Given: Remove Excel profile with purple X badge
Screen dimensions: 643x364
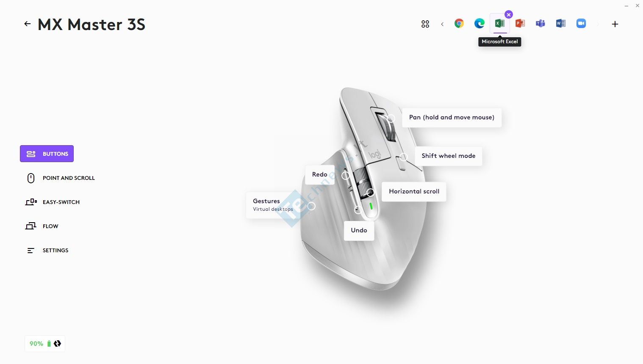Looking at the screenshot, I should pos(509,14).
